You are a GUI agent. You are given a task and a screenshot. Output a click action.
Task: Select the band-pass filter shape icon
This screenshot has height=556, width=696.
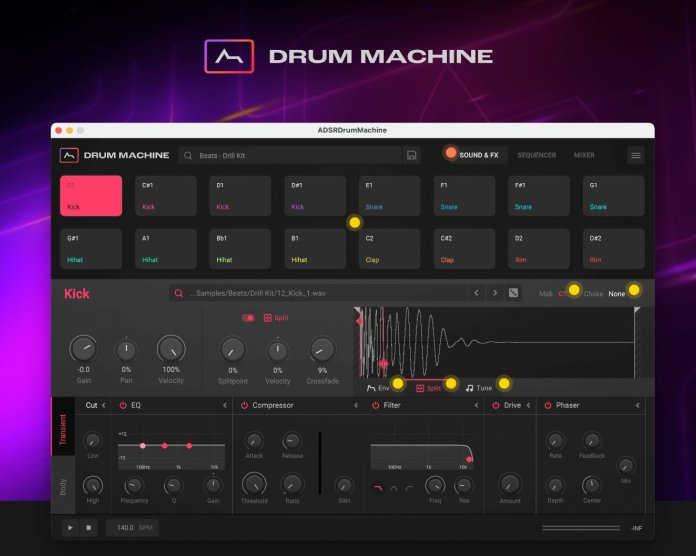click(x=394, y=488)
